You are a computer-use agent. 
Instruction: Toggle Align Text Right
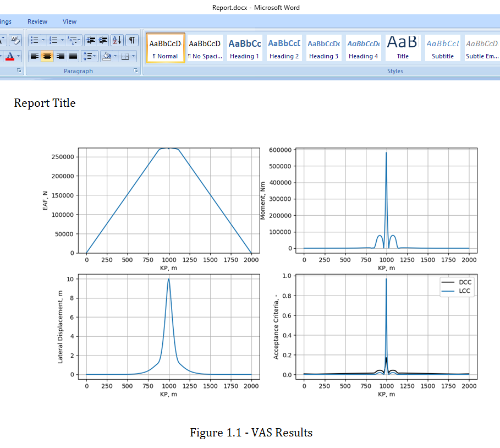(61, 57)
